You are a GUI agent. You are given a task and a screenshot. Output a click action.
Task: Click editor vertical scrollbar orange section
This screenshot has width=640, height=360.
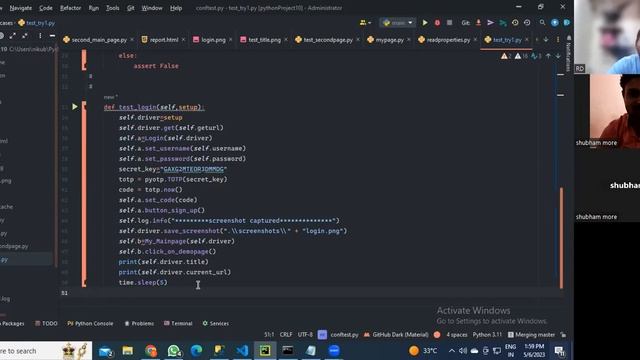coord(561,238)
